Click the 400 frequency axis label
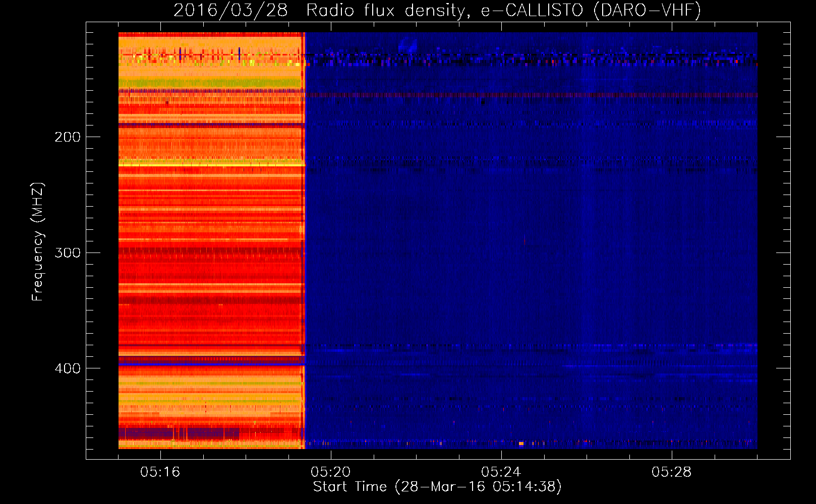Image resolution: width=816 pixels, height=504 pixels. tap(68, 368)
